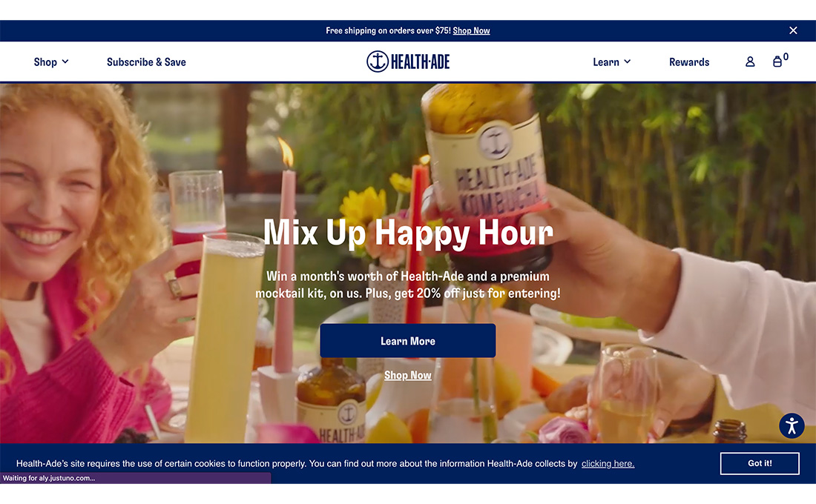This screenshot has width=816, height=504.
Task: Click the accessibility widget icon
Action: [792, 425]
